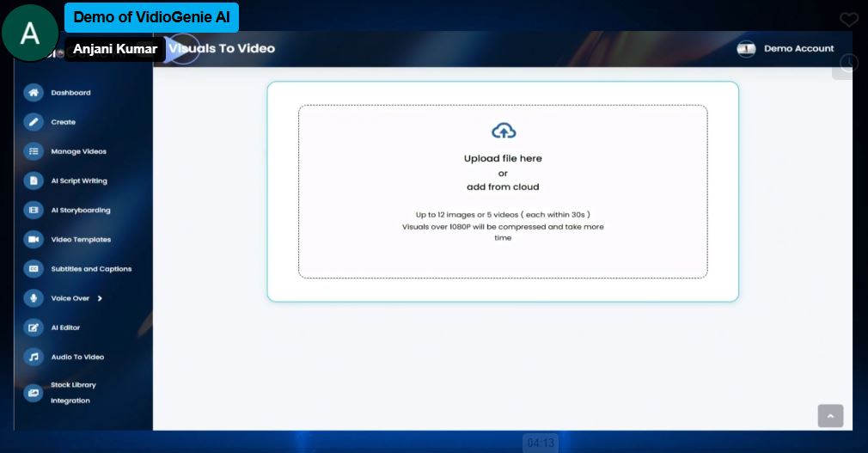This screenshot has height=453, width=868.
Task: Click Upload file here text
Action: [503, 158]
